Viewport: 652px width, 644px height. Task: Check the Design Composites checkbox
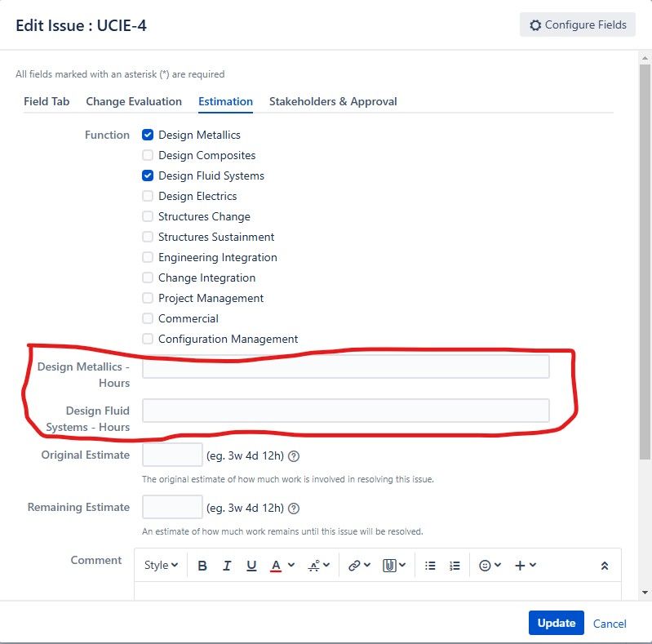(x=148, y=155)
